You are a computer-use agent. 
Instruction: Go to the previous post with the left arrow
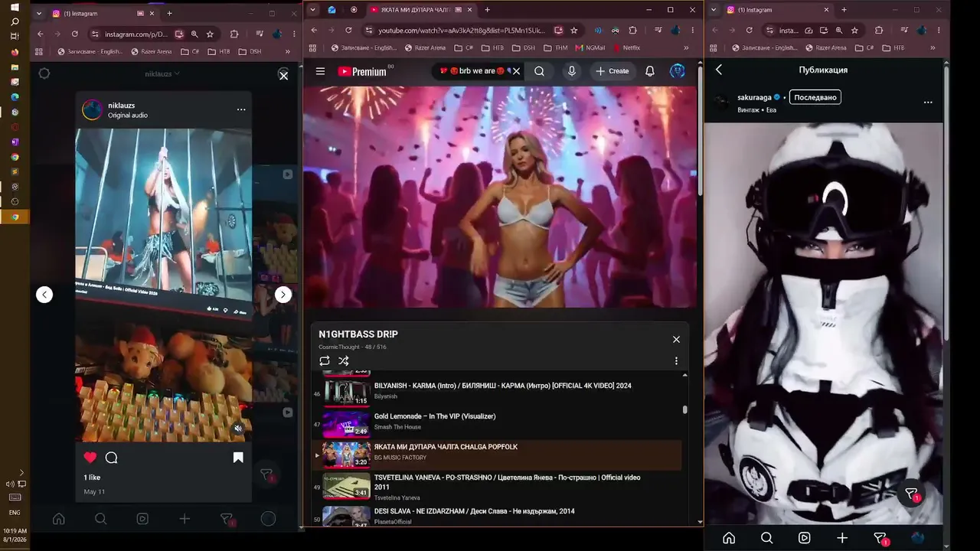(44, 295)
